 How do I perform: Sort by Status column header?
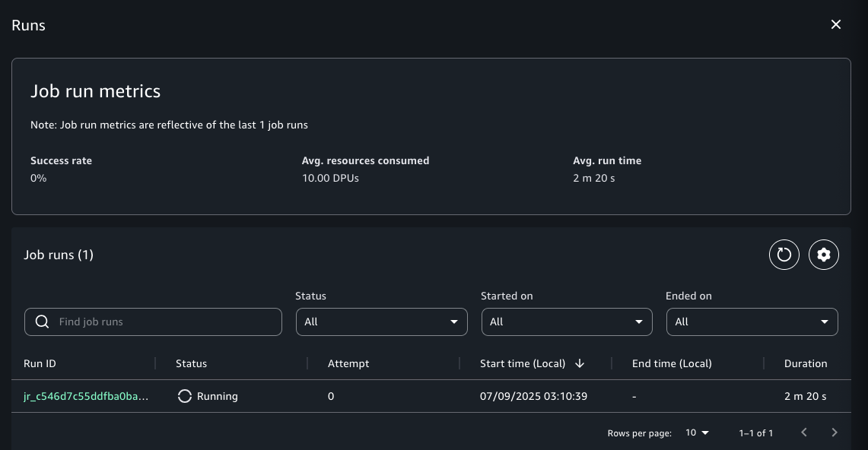click(x=191, y=363)
